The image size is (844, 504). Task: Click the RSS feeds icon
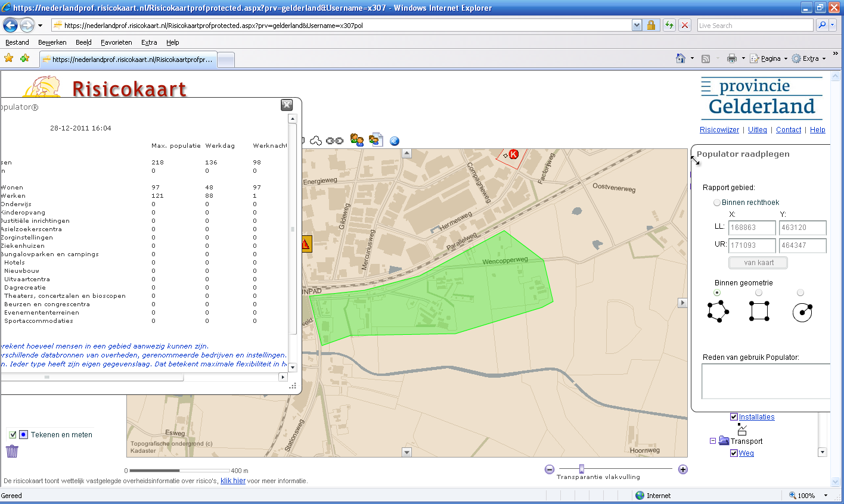click(706, 59)
